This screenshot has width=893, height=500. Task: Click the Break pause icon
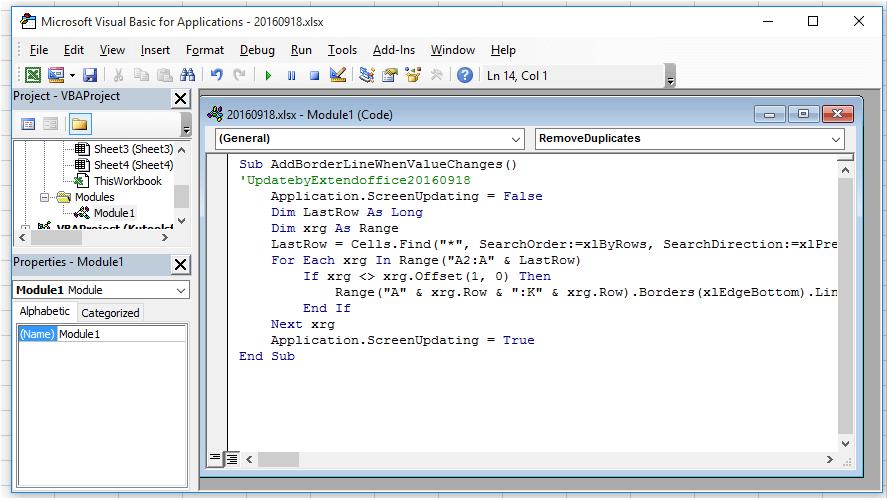pyautogui.click(x=292, y=75)
